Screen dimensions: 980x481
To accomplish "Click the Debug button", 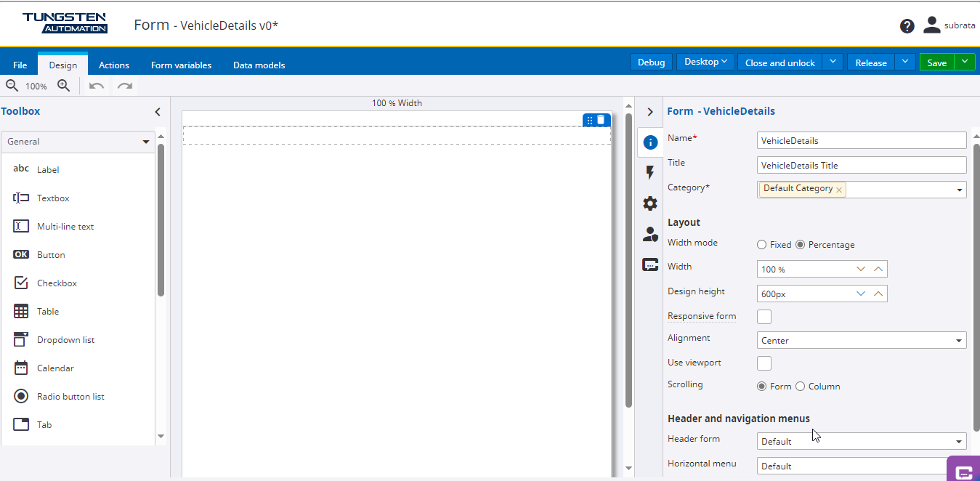I will point(651,62).
